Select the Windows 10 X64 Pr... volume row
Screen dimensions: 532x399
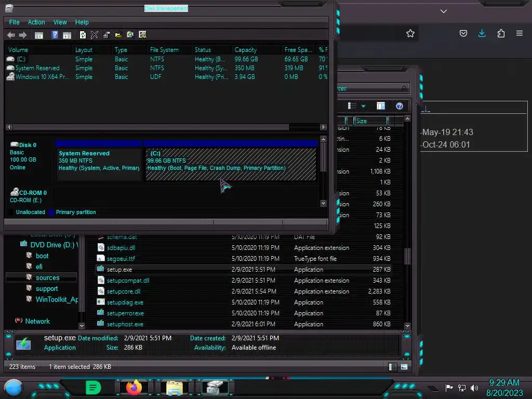(x=166, y=77)
